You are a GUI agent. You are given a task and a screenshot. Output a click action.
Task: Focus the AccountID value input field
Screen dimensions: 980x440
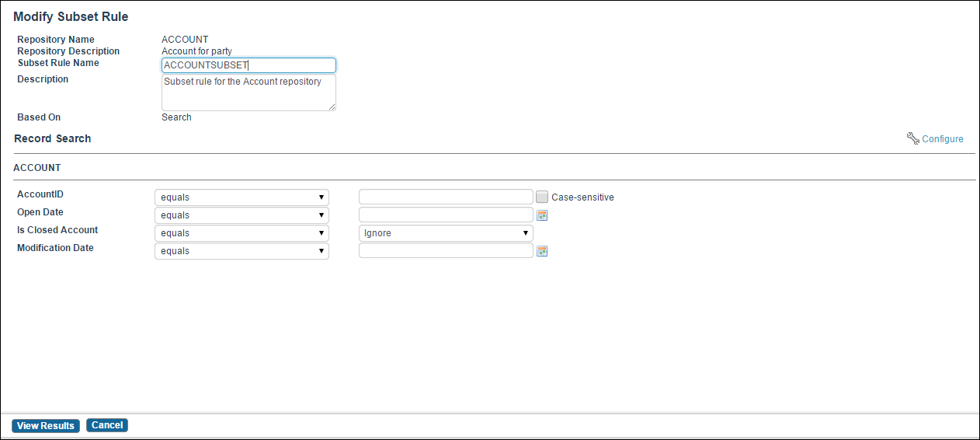pyautogui.click(x=446, y=197)
